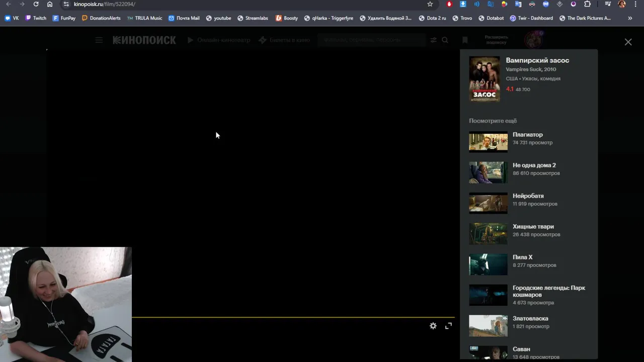Open The Dark Pictures A... bookmark

coord(585,18)
